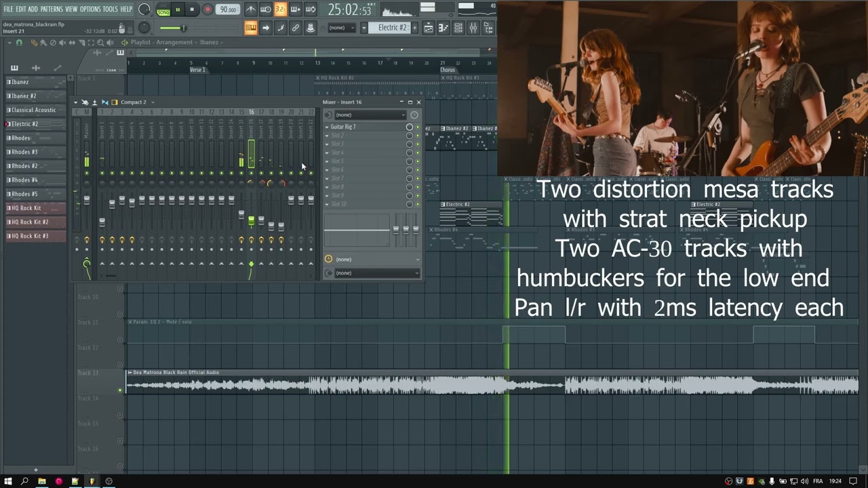Open the mixer options arrow menu
The width and height of the screenshot is (868, 488).
[76, 102]
